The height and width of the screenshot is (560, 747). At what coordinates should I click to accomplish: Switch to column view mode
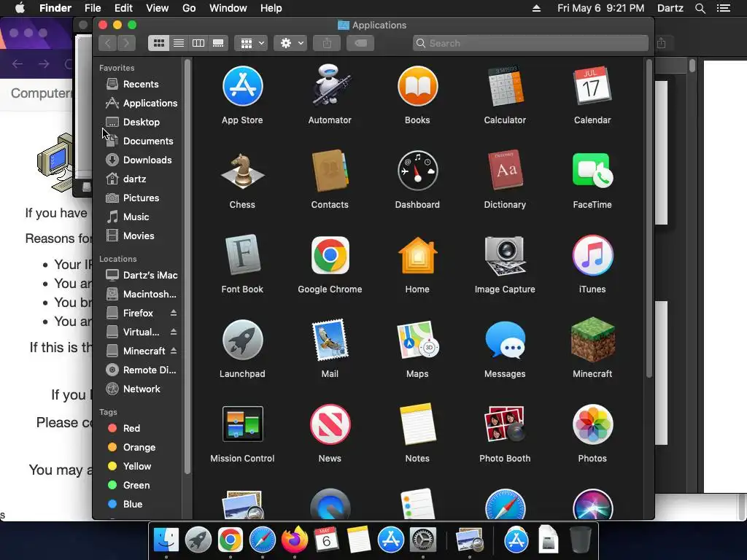(198, 43)
